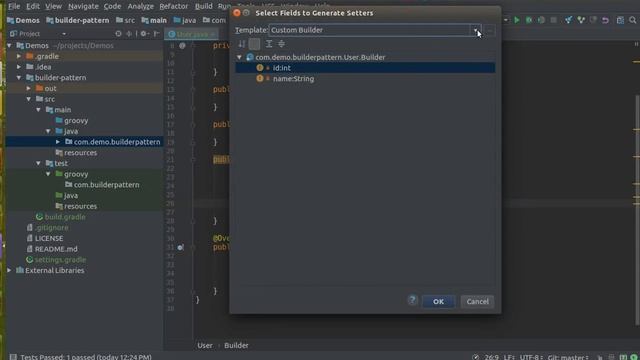Screen dimensions: 640x360
Task: Click OK in the Generate Setters dialog
Action: 438,302
